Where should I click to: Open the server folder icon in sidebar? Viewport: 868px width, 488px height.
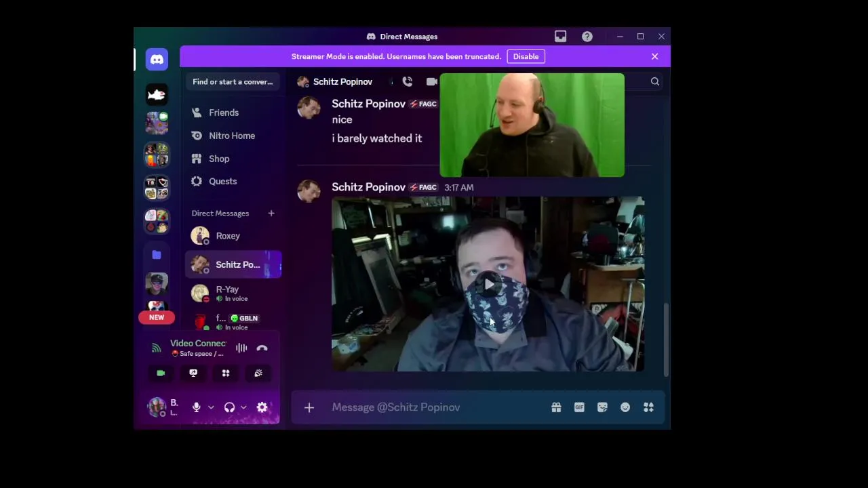(157, 254)
